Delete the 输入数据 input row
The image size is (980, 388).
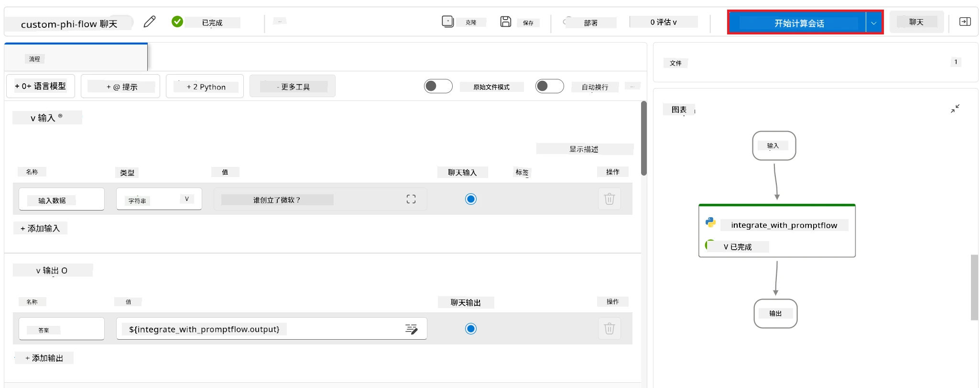[x=610, y=199]
